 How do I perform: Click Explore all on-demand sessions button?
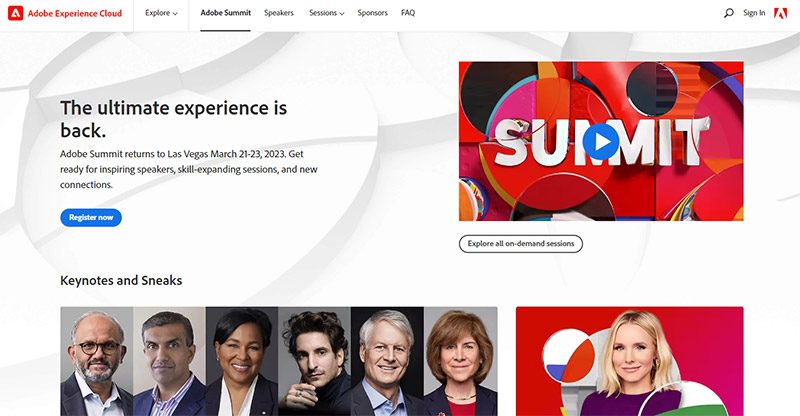(521, 243)
